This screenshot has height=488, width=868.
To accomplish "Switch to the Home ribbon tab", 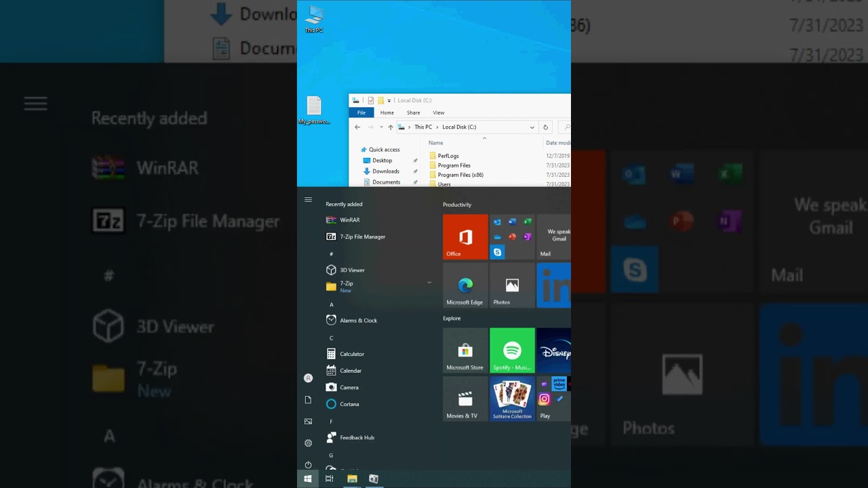I will (x=387, y=113).
